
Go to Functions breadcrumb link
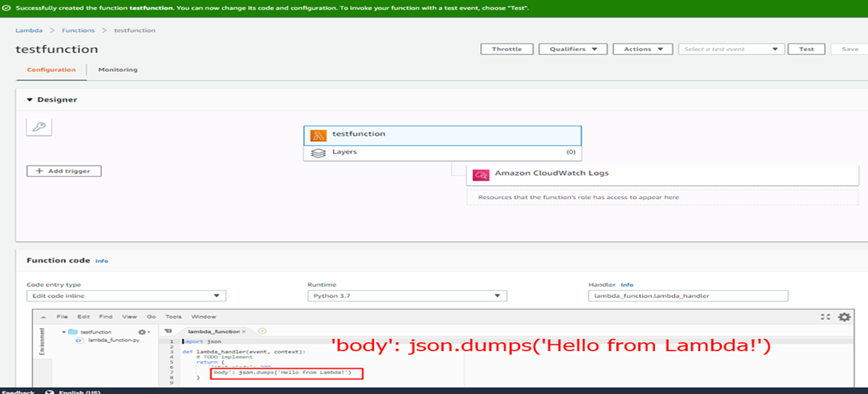(78, 31)
